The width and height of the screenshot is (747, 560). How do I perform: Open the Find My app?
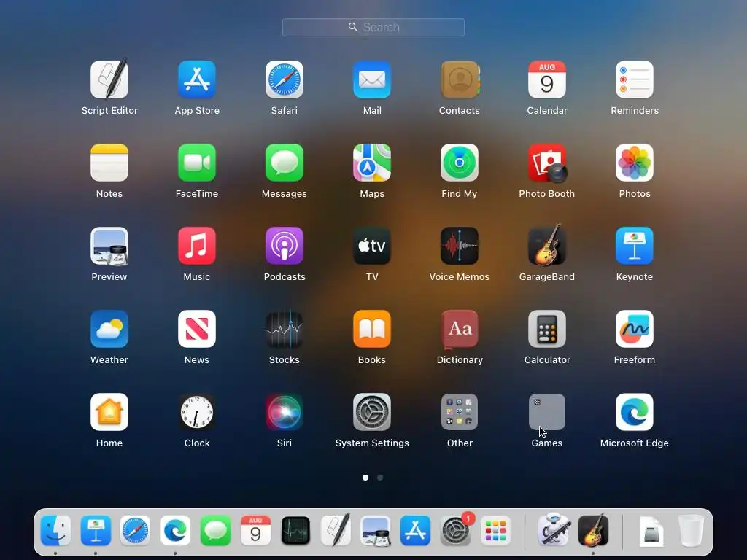coord(460,163)
